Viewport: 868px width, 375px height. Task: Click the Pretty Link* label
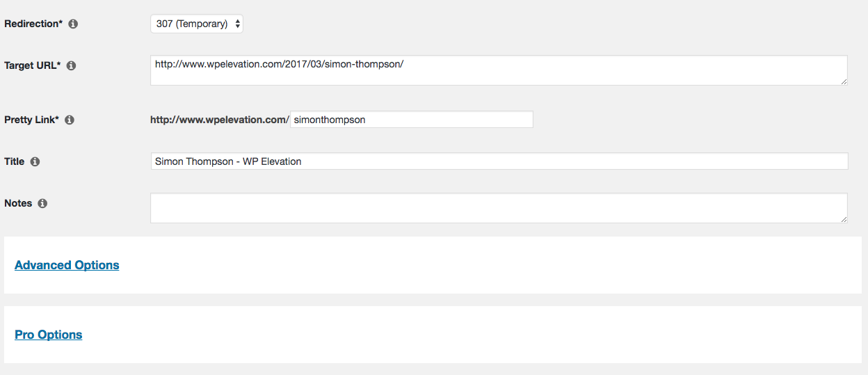(x=32, y=120)
